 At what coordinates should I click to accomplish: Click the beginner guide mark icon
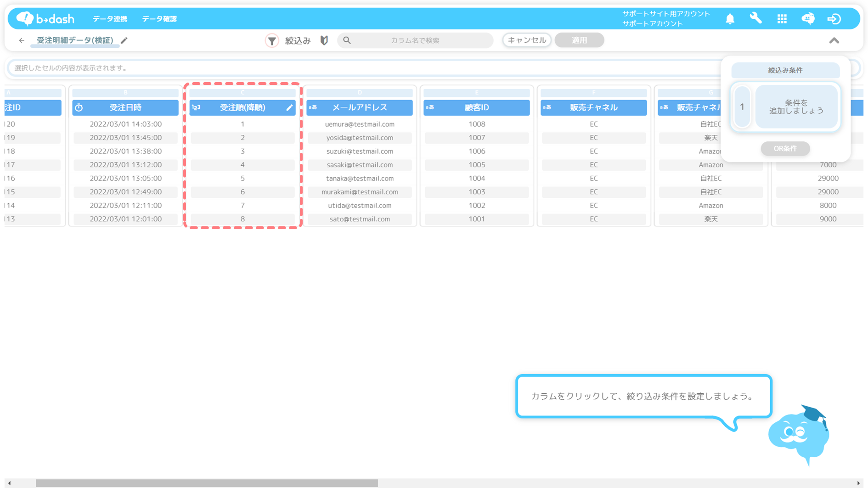click(x=324, y=40)
